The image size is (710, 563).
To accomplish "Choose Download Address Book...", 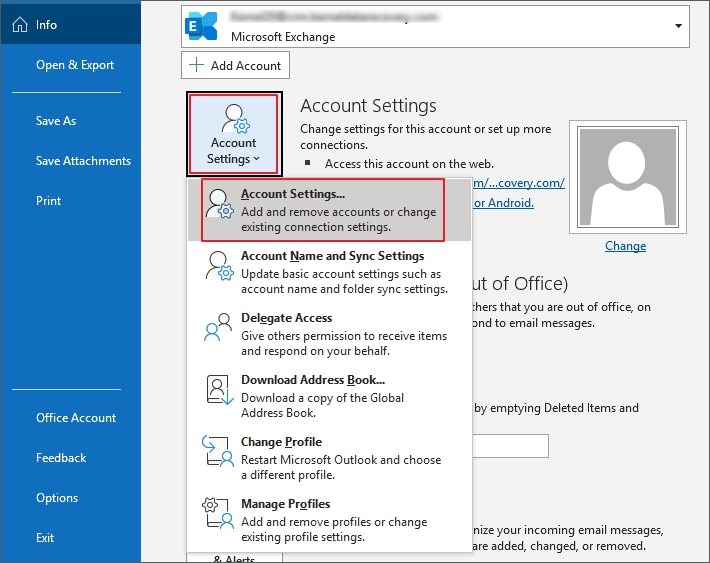I will tap(329, 396).
